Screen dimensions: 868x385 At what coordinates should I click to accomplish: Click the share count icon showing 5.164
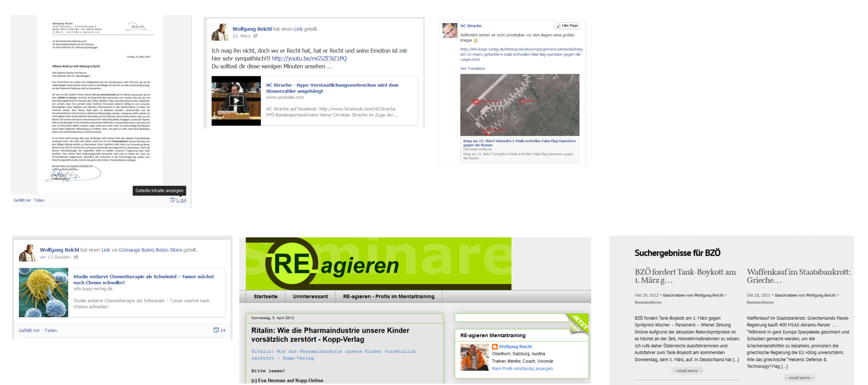coord(172,200)
